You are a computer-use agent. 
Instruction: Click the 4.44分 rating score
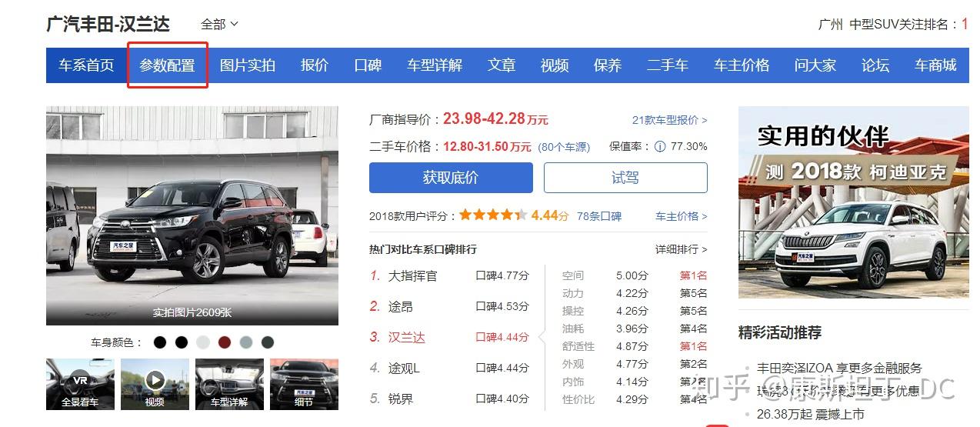[x=549, y=215]
